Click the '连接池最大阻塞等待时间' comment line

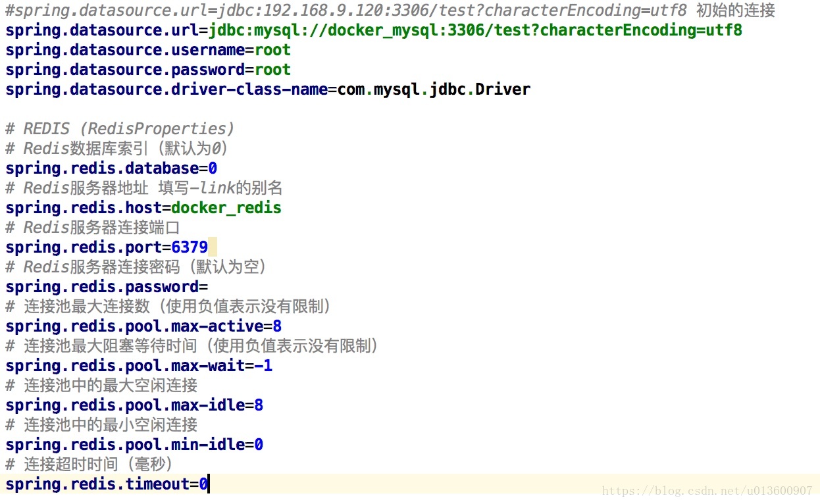coord(192,345)
